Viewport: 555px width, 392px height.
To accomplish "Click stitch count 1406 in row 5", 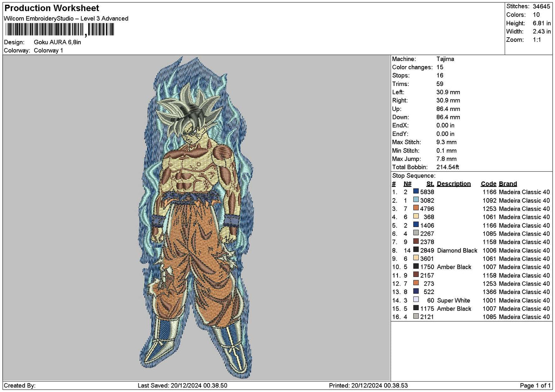I will click(x=427, y=225).
